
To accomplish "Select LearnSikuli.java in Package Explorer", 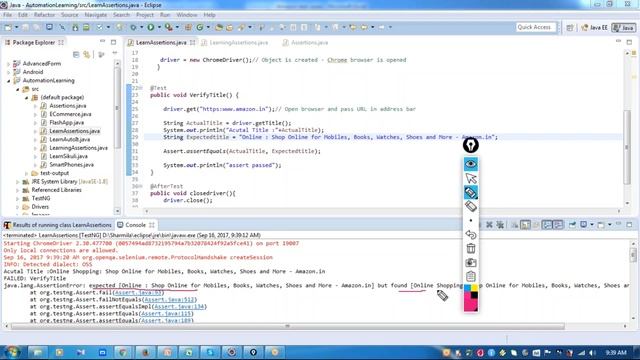I will 68,156.
